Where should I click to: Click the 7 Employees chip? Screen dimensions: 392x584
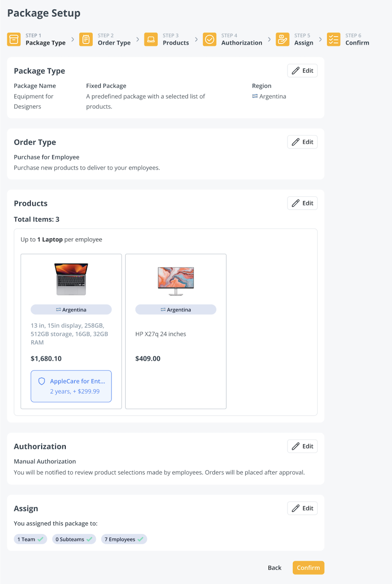click(124, 539)
